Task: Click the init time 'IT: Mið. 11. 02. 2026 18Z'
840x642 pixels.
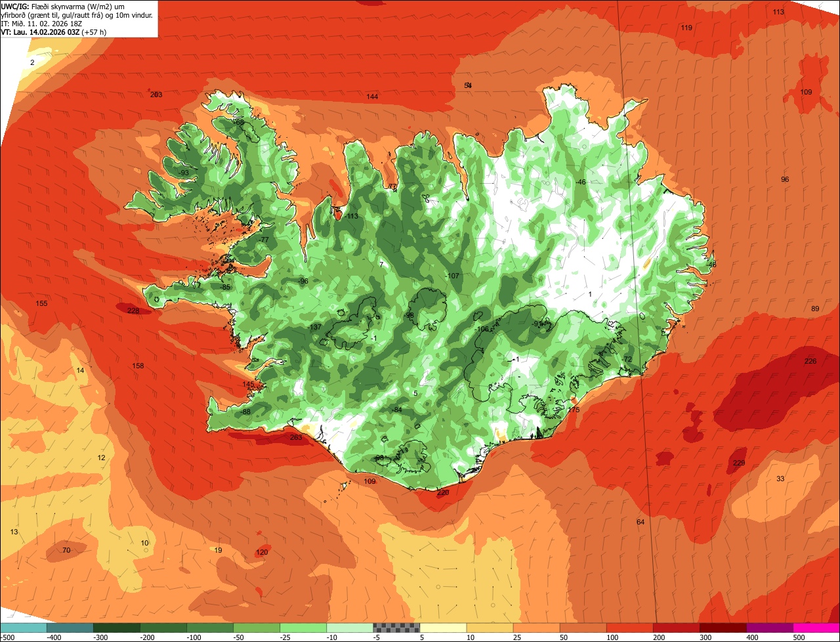Action: [41, 23]
